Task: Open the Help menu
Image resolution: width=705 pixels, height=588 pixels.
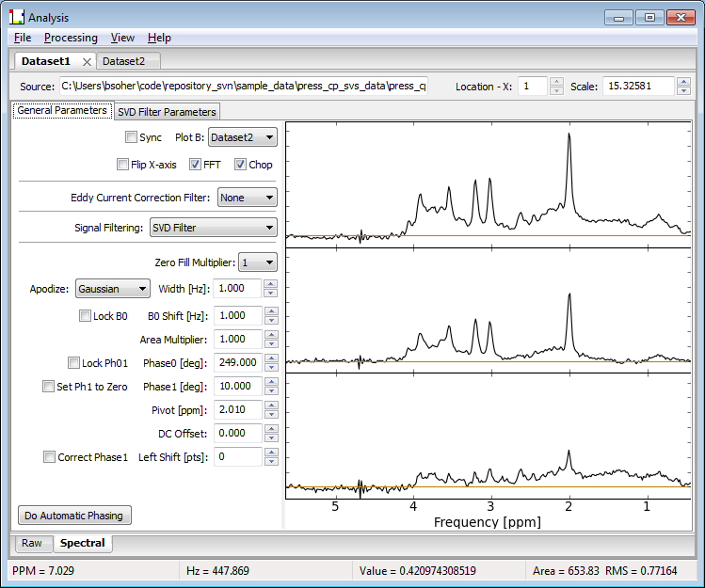Action: [x=159, y=38]
